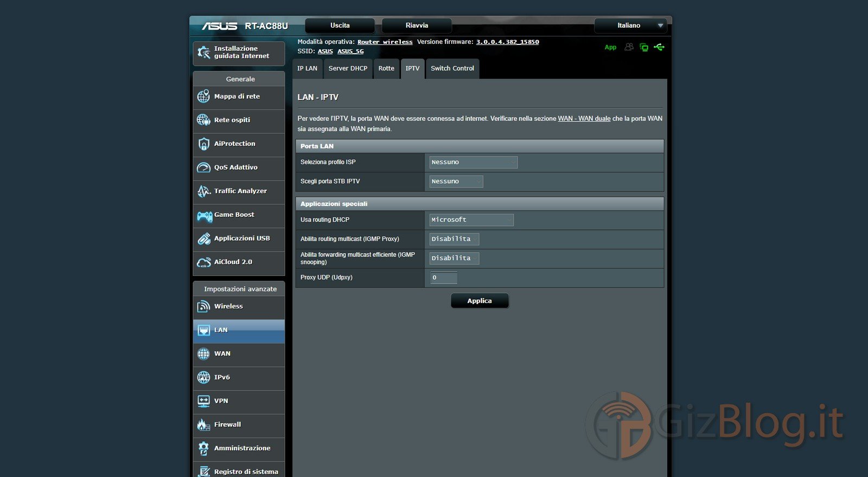Click the RT-AC88U model name
Screen dimensions: 868x477
[x=266, y=26]
